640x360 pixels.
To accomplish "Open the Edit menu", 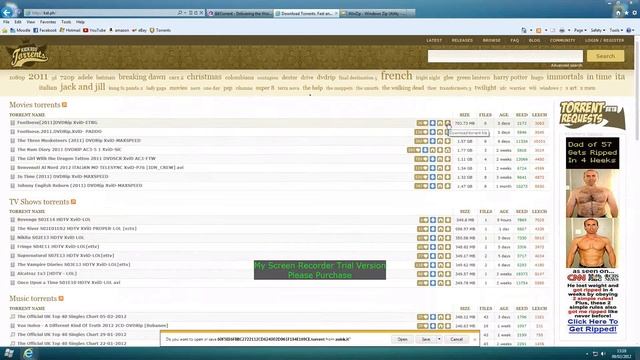I will [18, 22].
